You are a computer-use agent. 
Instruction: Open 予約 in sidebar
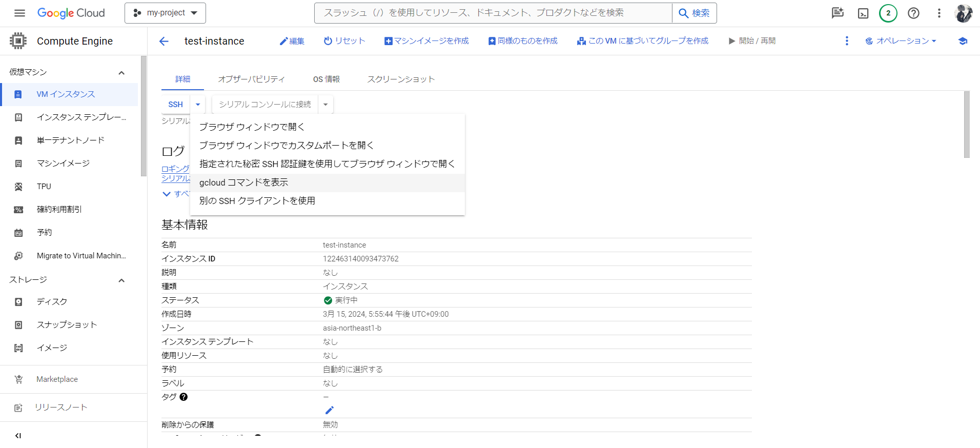click(x=69, y=233)
